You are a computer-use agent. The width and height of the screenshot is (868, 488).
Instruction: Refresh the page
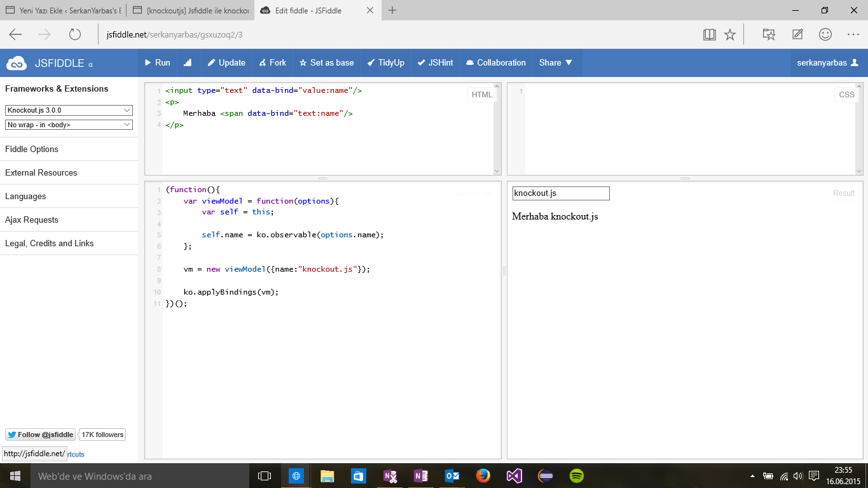pos(75,34)
